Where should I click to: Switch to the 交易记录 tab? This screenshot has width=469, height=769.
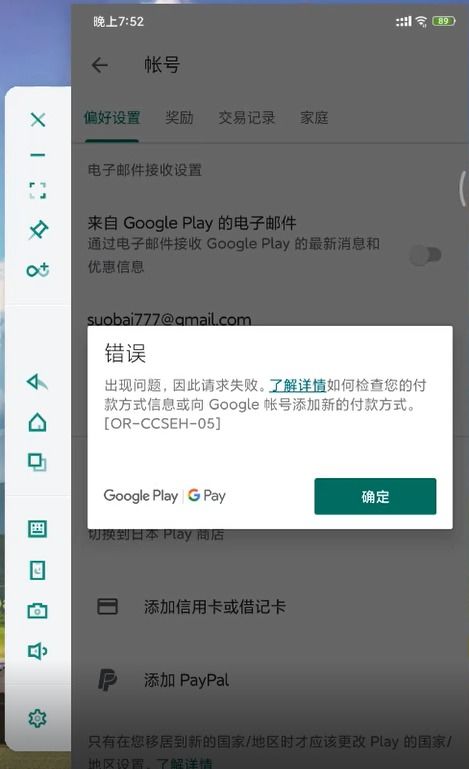coord(246,118)
